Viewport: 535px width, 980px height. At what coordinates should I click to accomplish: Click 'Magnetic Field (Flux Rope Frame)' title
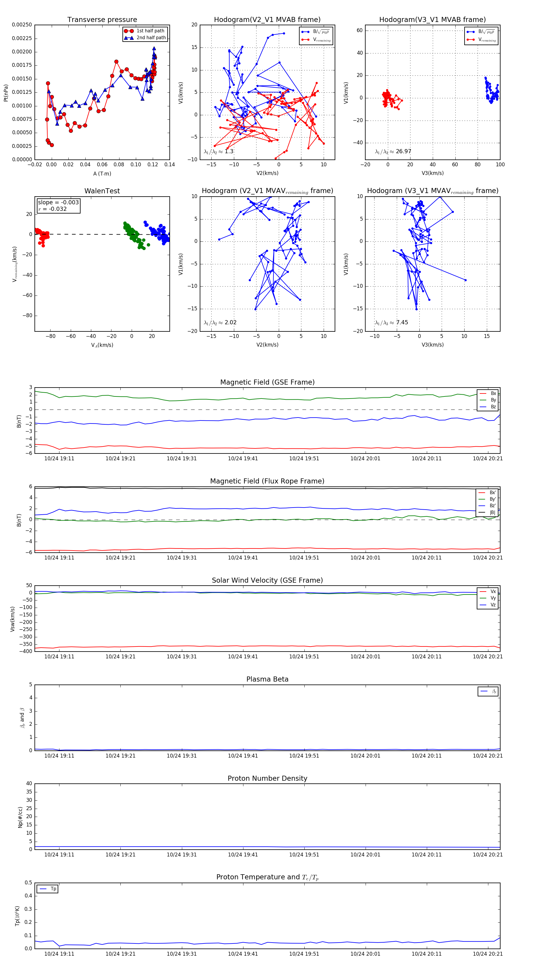pos(267,481)
